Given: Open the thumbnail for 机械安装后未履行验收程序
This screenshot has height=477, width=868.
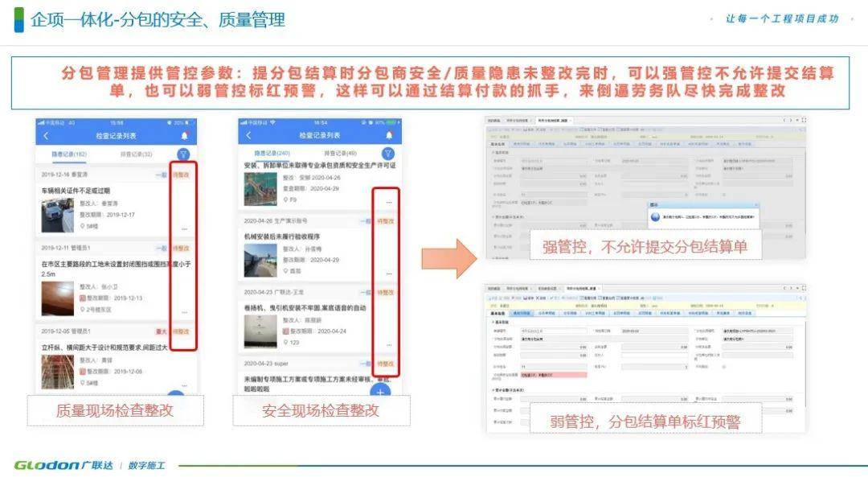Looking at the screenshot, I should point(260,261).
